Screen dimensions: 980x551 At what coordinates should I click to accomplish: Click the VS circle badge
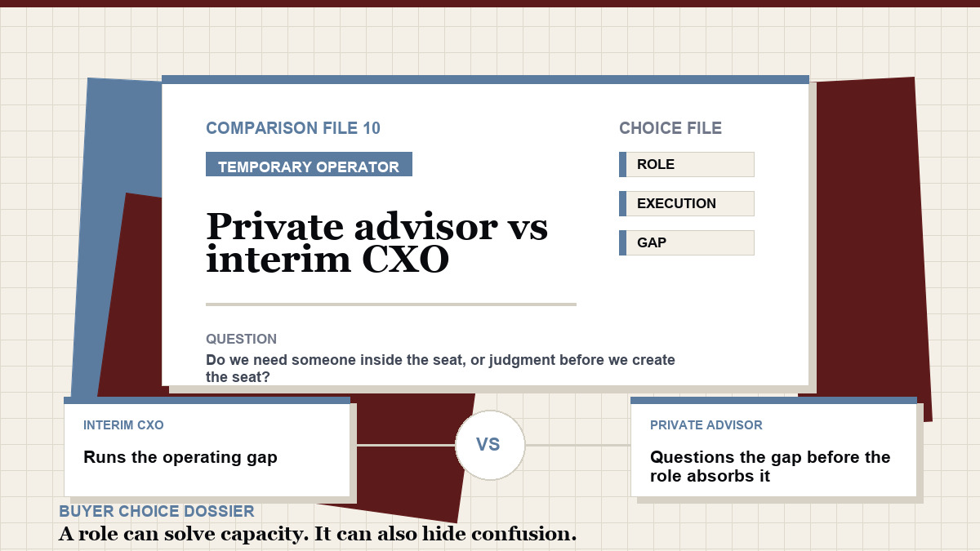(x=490, y=445)
